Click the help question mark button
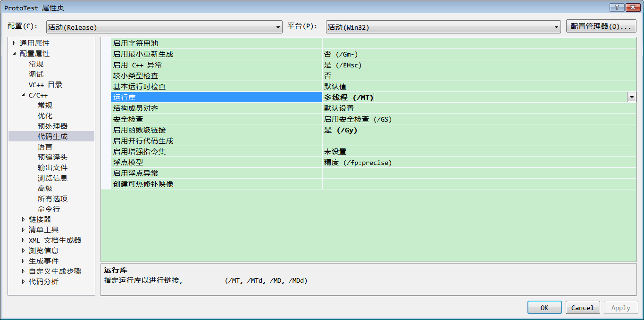 click(617, 7)
